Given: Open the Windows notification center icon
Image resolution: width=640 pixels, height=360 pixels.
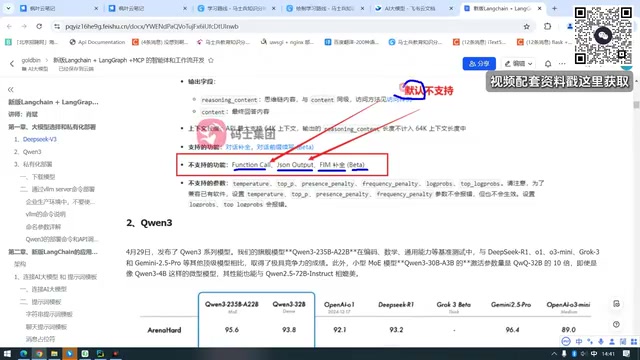Looking at the screenshot, I should pos(627,354).
